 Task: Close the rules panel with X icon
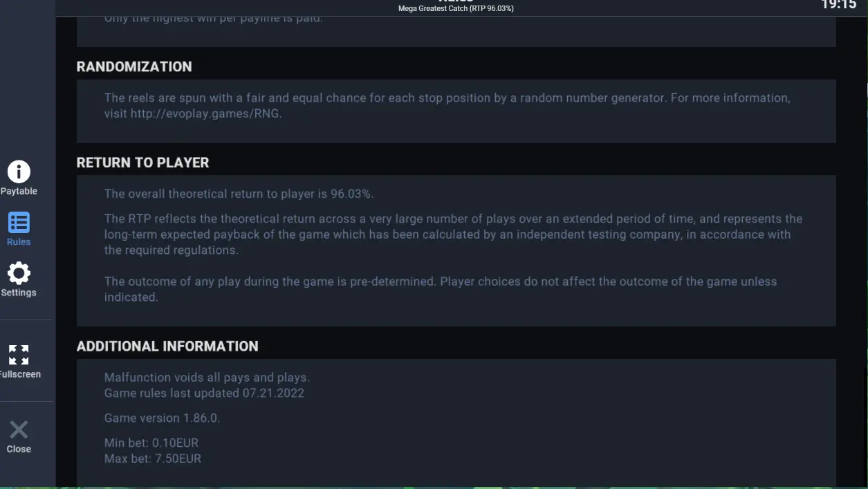pos(19,430)
